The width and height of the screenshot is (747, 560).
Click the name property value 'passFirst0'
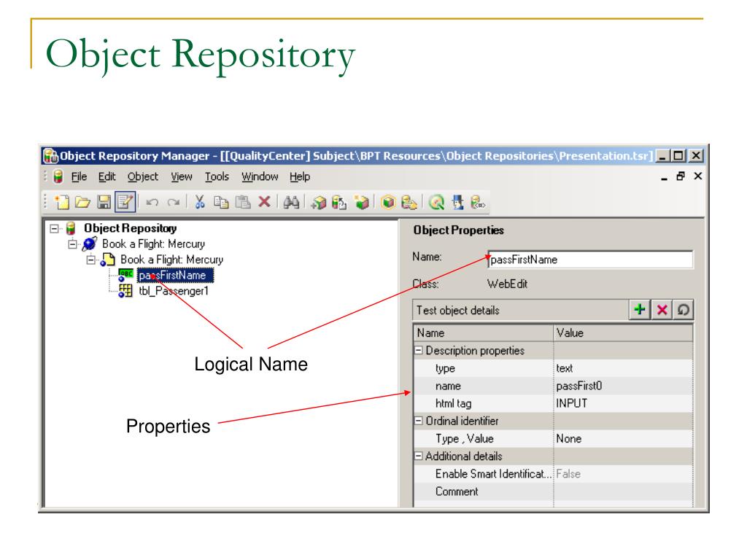578,386
